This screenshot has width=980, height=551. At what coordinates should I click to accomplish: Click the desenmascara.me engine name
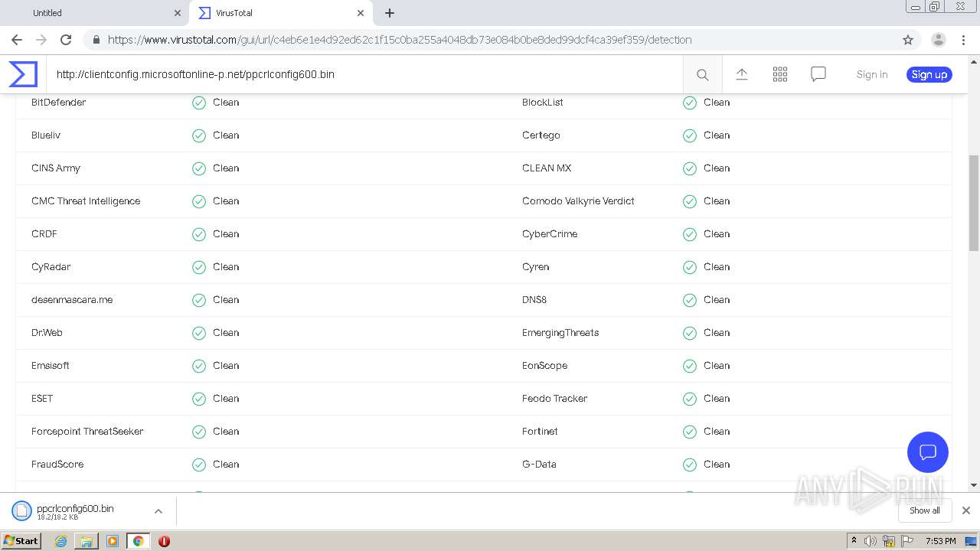point(72,300)
